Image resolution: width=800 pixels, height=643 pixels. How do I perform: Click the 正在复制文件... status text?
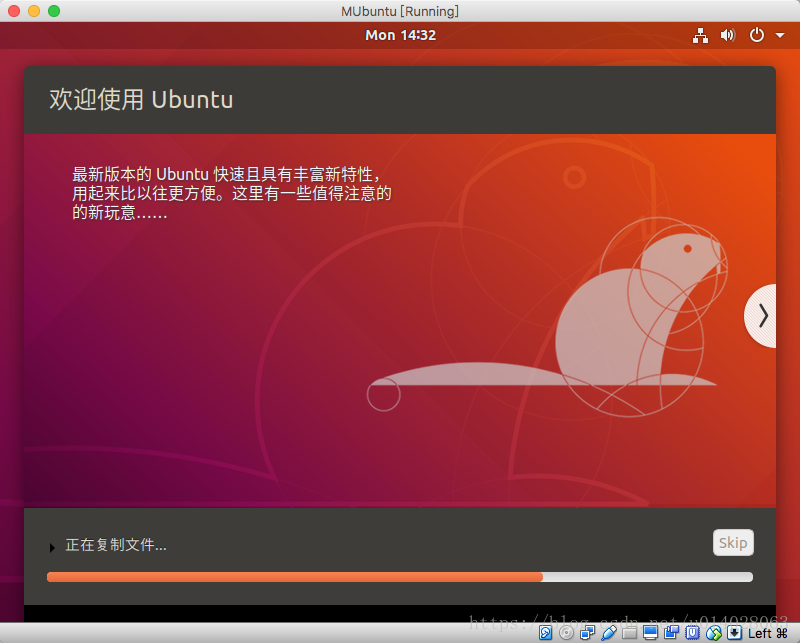coord(116,545)
